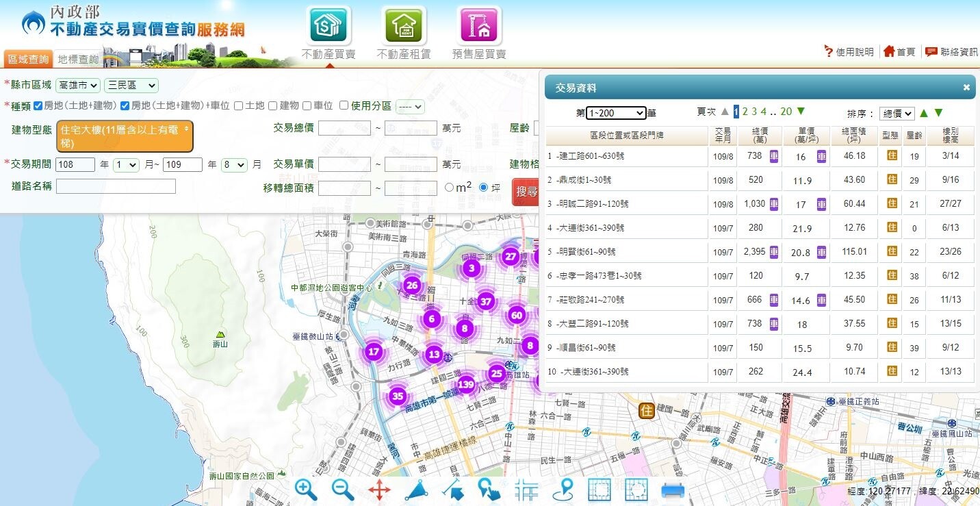
Task: Jump to results page 20
Action: (786, 112)
